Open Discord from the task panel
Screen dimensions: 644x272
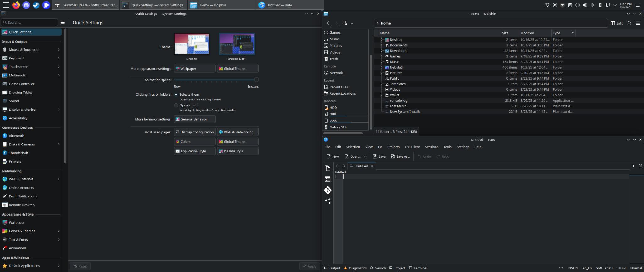(26, 5)
